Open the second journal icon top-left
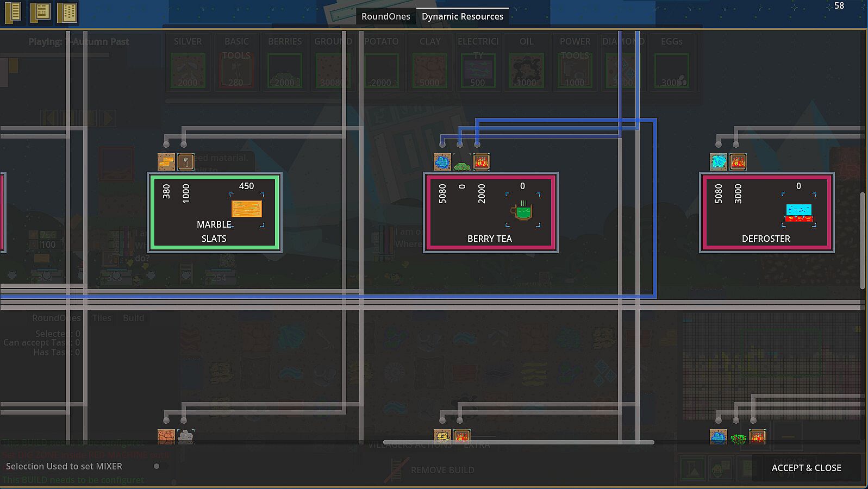This screenshot has width=868, height=489. pos(40,12)
